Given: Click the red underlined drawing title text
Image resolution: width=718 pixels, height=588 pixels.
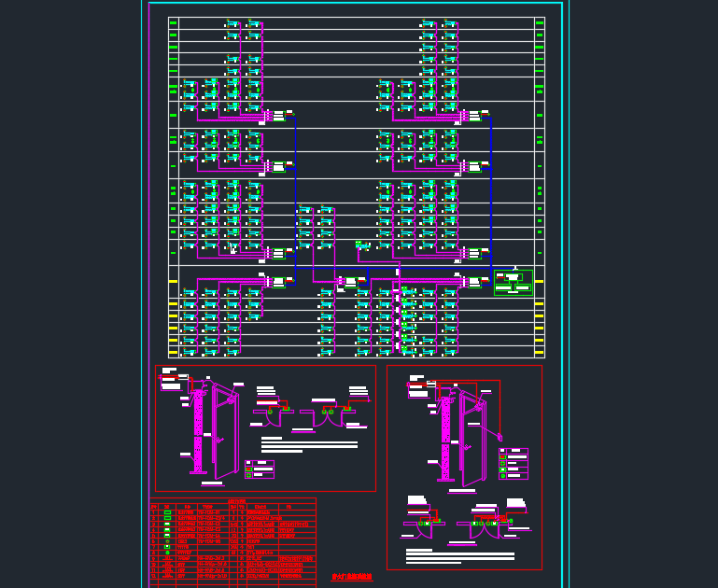Looking at the screenshot, I should (x=352, y=577).
